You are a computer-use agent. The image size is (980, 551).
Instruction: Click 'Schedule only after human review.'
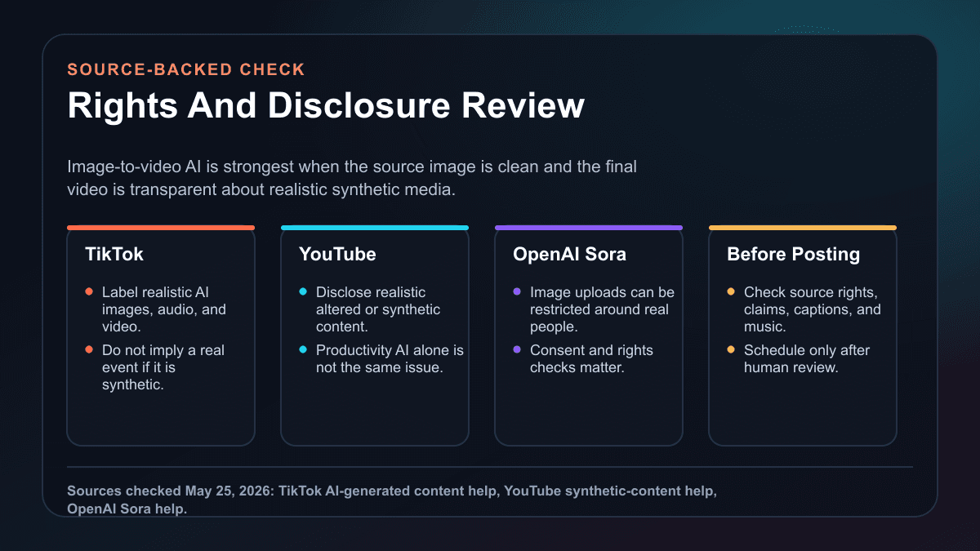point(807,358)
